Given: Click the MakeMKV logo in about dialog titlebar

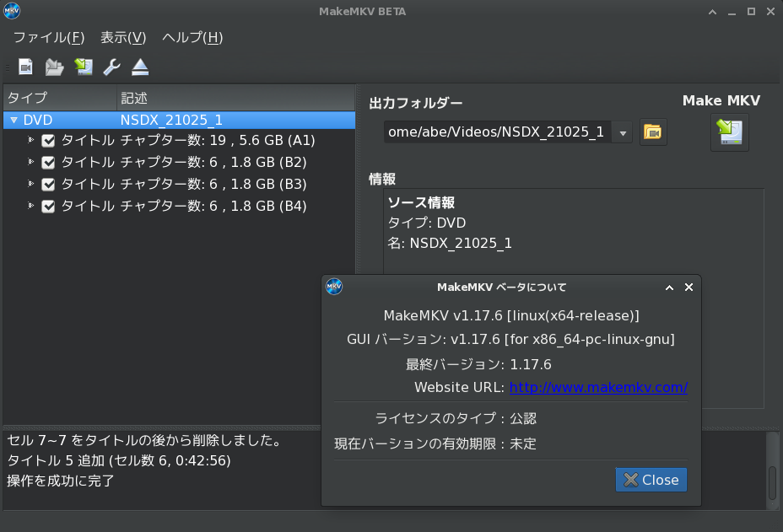Looking at the screenshot, I should (334, 287).
